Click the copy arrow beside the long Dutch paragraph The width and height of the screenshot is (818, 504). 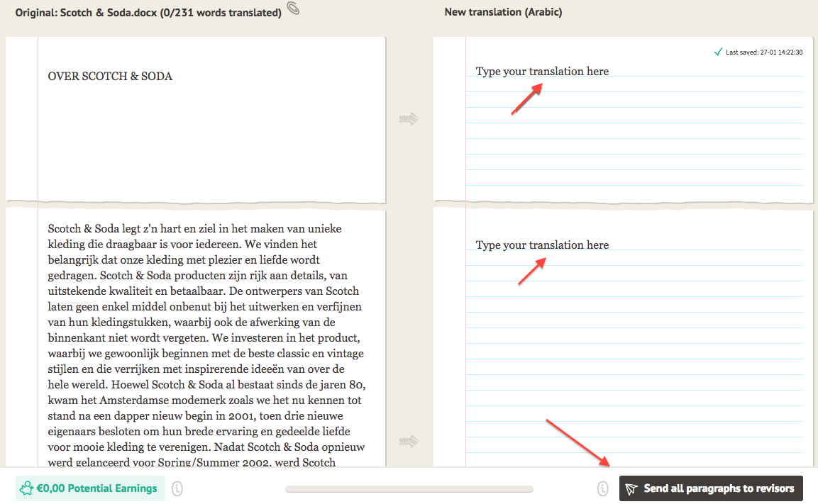coord(409,442)
